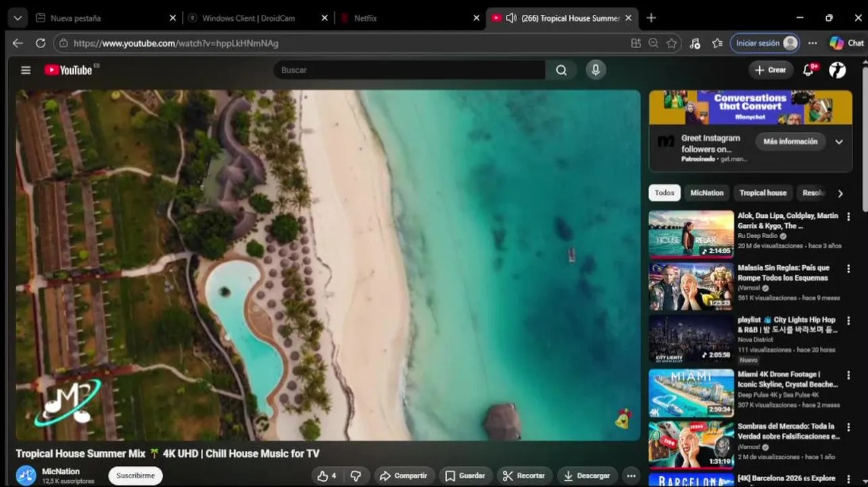Open the MicNation channel name link

tap(61, 471)
